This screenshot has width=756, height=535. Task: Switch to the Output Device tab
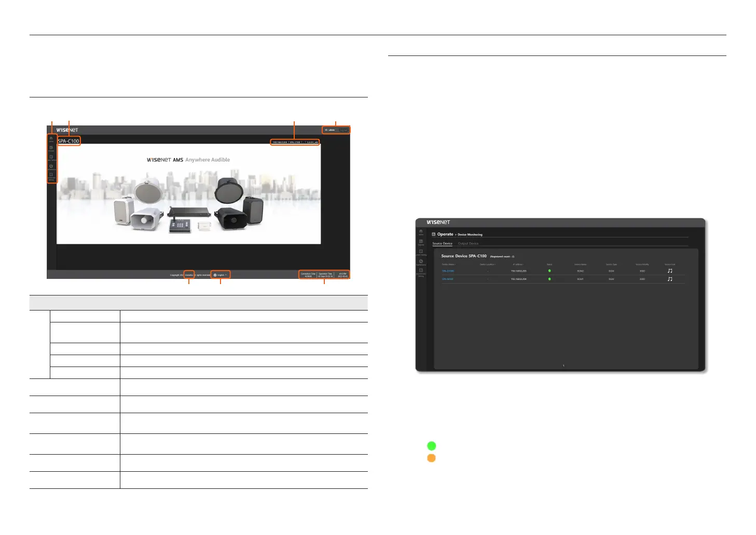click(468, 244)
